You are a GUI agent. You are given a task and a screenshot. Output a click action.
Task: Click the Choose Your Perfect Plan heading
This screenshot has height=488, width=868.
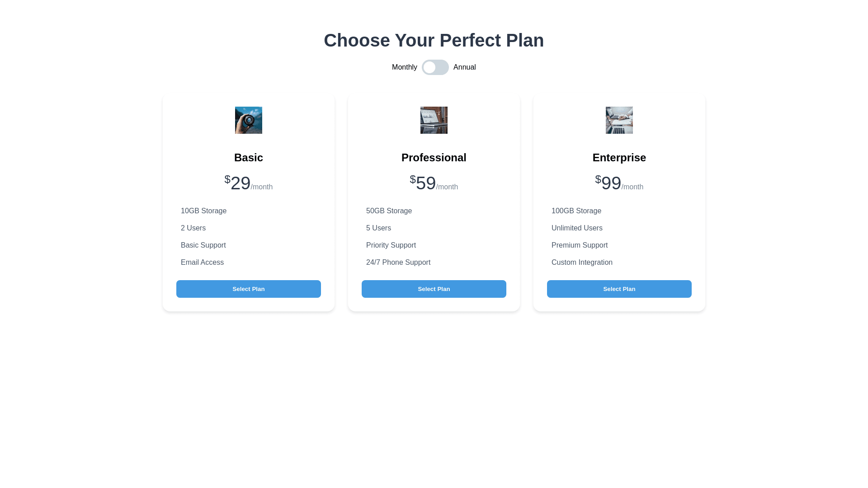[434, 40]
